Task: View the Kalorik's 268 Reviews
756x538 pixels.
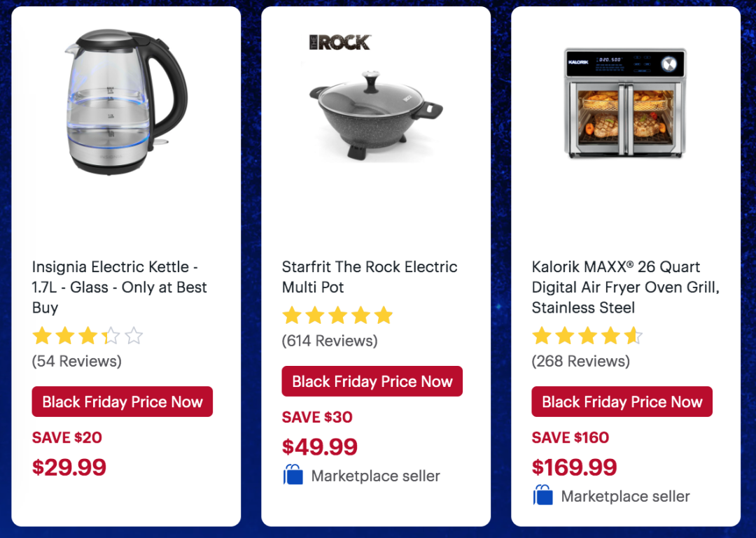Action: pyautogui.click(x=581, y=361)
